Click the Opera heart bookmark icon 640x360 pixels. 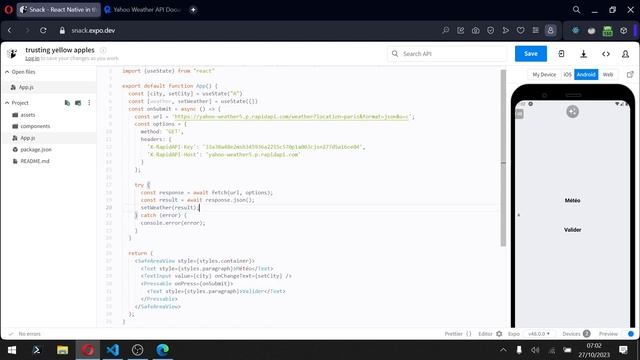click(x=520, y=30)
